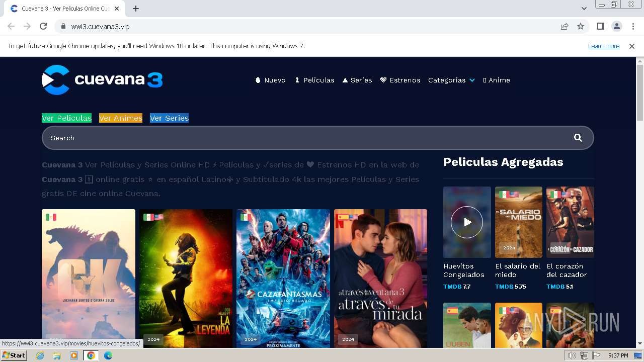Open the Godzilla x Kong poster
Image resolution: width=644 pixels, height=362 pixels.
pyautogui.click(x=89, y=278)
